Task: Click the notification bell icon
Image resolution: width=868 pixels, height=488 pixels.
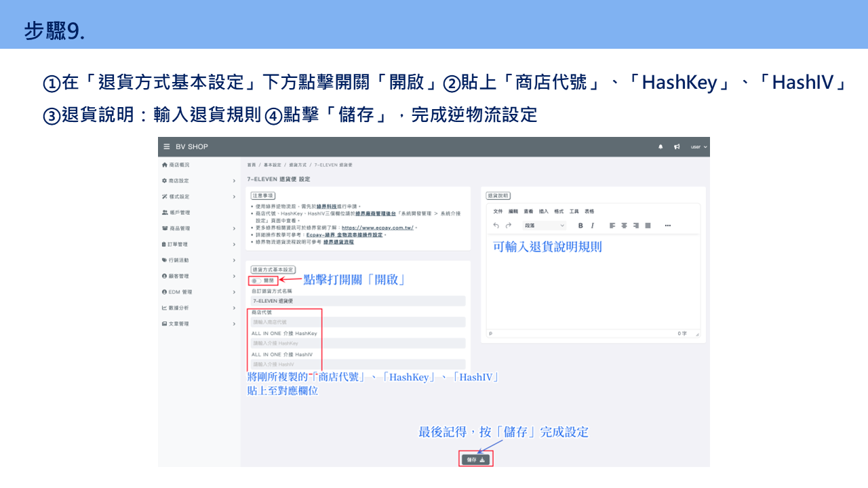Action: pos(661,147)
